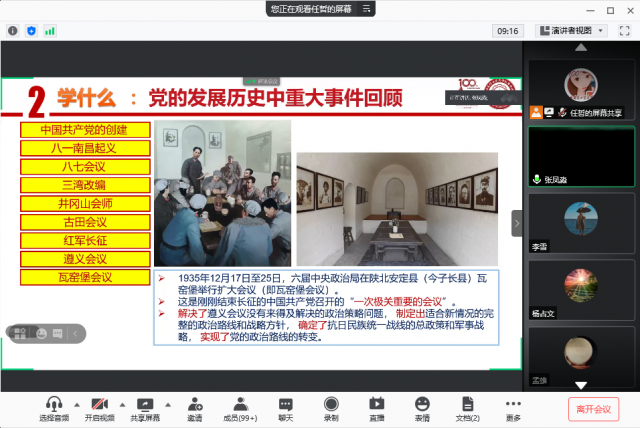Viewport: 640px width, 428px height.
Task: Check the network signal status icon
Action: coord(49,31)
